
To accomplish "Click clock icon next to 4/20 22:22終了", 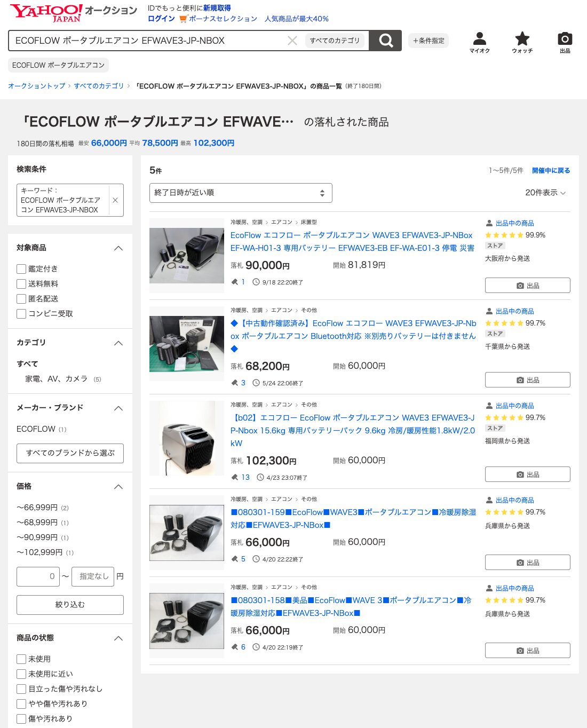I will (256, 559).
